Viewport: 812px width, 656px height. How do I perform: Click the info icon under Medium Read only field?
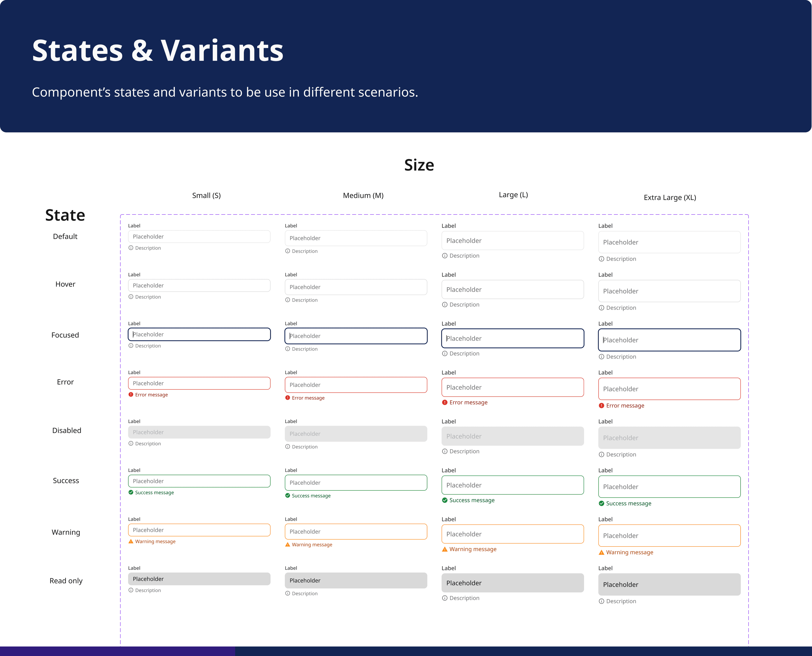[x=288, y=593]
